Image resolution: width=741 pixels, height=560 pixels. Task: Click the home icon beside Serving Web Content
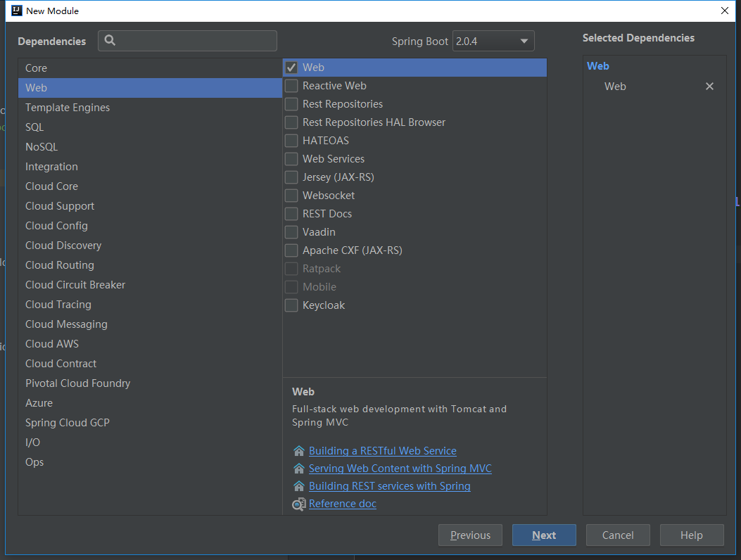[x=299, y=469]
